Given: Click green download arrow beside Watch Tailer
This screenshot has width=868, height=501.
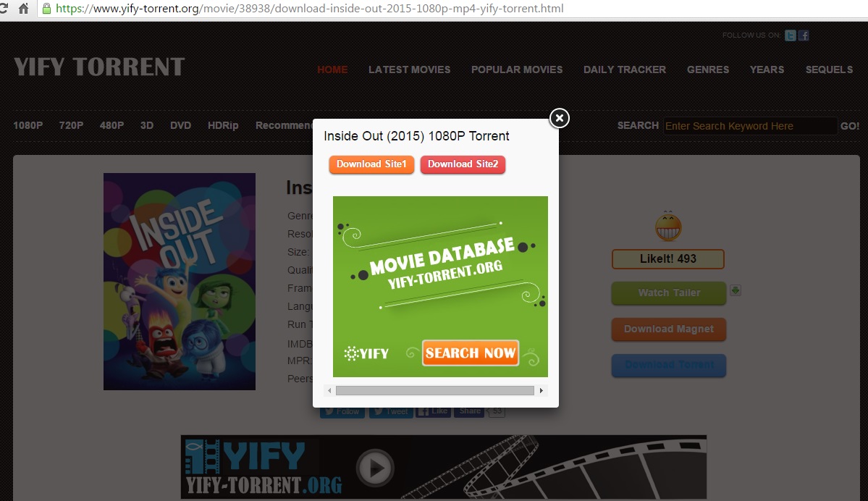Looking at the screenshot, I should (x=735, y=290).
